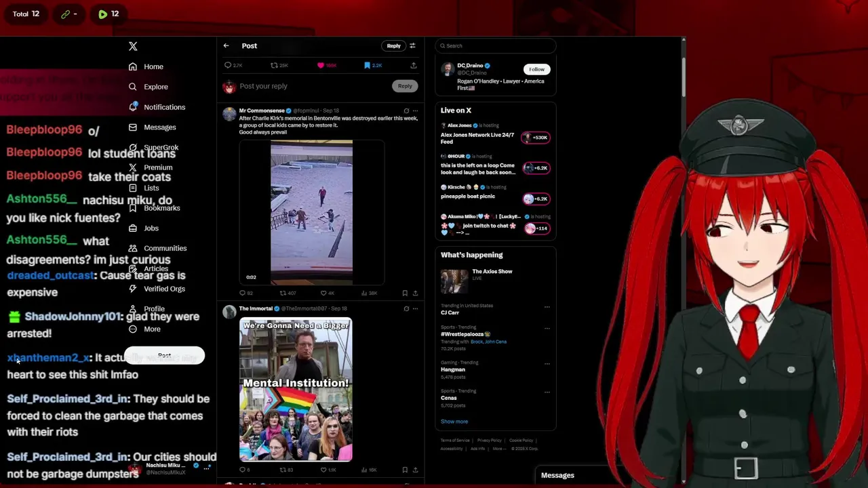Submit reply with gray Reply button
868x488 pixels.
coord(405,86)
